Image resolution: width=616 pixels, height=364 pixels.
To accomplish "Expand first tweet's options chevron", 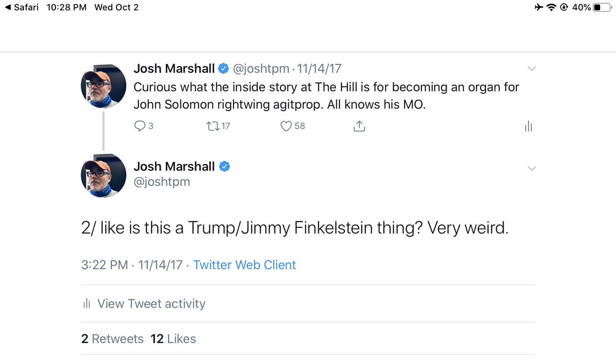I will [532, 69].
